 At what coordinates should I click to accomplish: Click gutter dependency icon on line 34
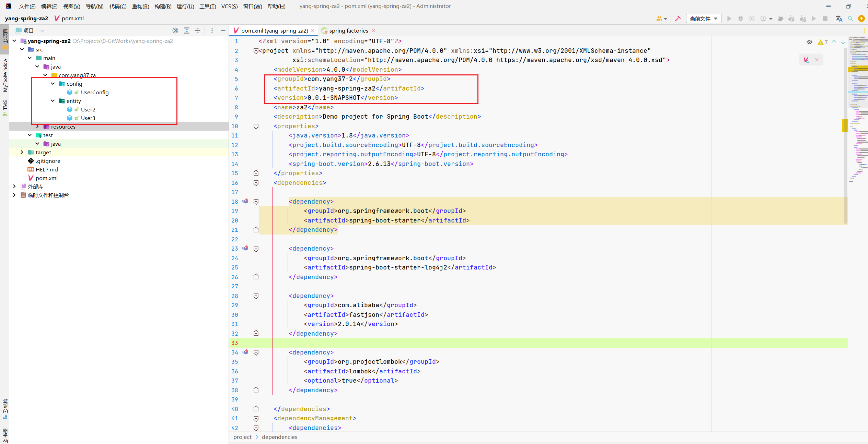point(245,352)
